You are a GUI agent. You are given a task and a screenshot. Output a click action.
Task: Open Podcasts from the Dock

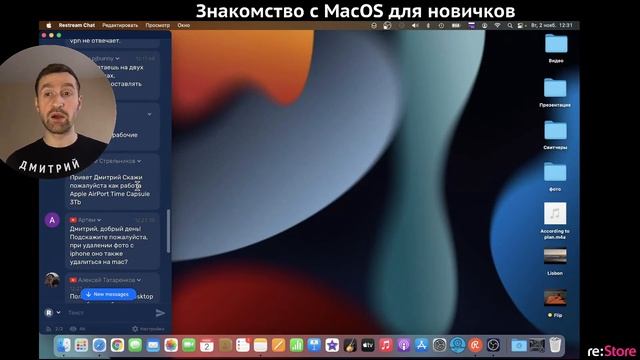click(404, 345)
